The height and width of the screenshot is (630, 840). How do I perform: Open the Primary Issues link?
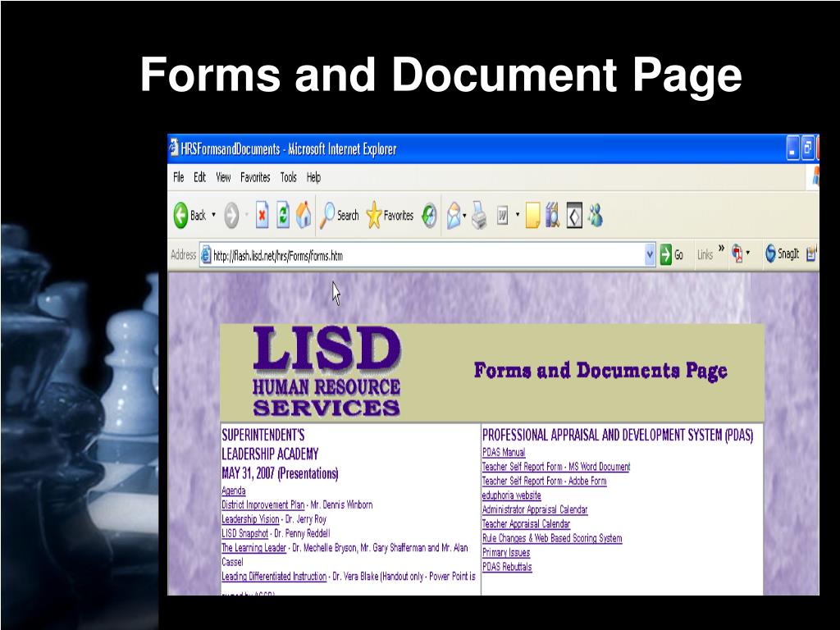pos(506,553)
